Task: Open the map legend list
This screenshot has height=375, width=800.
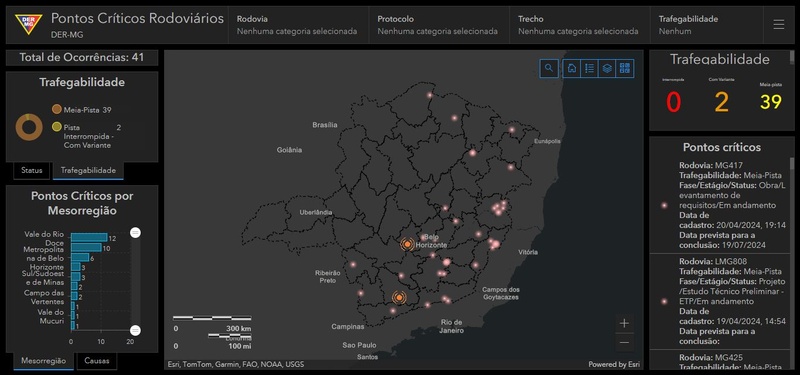Action: click(x=589, y=68)
